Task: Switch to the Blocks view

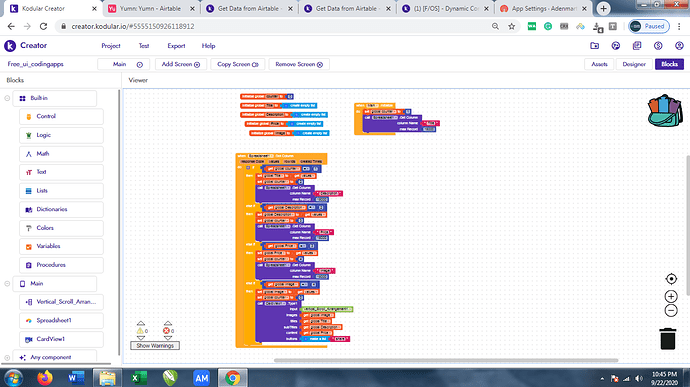Action: [x=669, y=64]
